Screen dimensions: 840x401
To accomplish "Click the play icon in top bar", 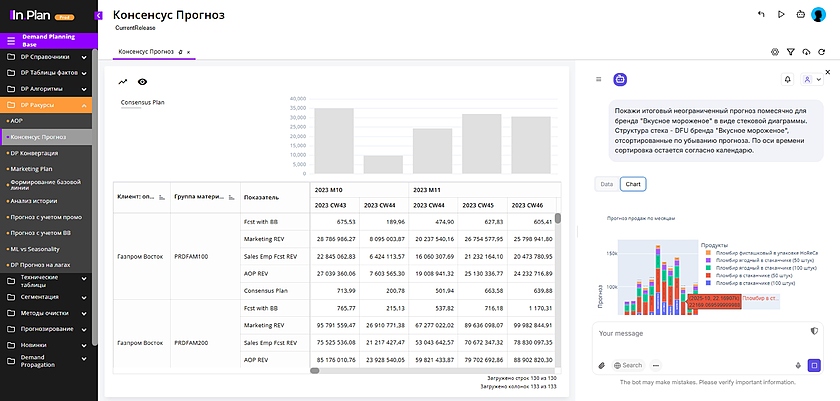I will pyautogui.click(x=780, y=14).
